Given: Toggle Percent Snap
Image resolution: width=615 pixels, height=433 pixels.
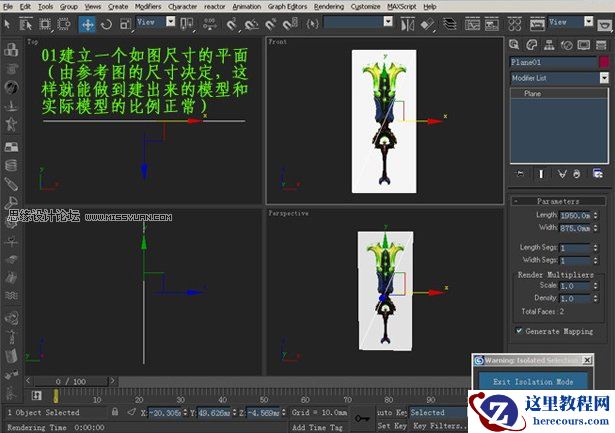Looking at the screenshot, I should [271, 24].
